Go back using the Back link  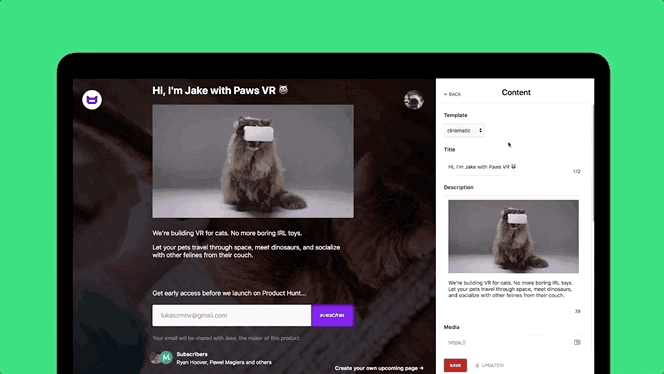452,94
